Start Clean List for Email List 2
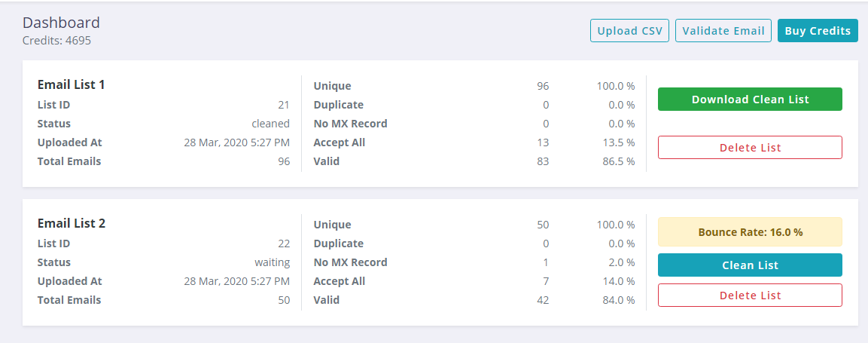The width and height of the screenshot is (868, 343). 750,265
